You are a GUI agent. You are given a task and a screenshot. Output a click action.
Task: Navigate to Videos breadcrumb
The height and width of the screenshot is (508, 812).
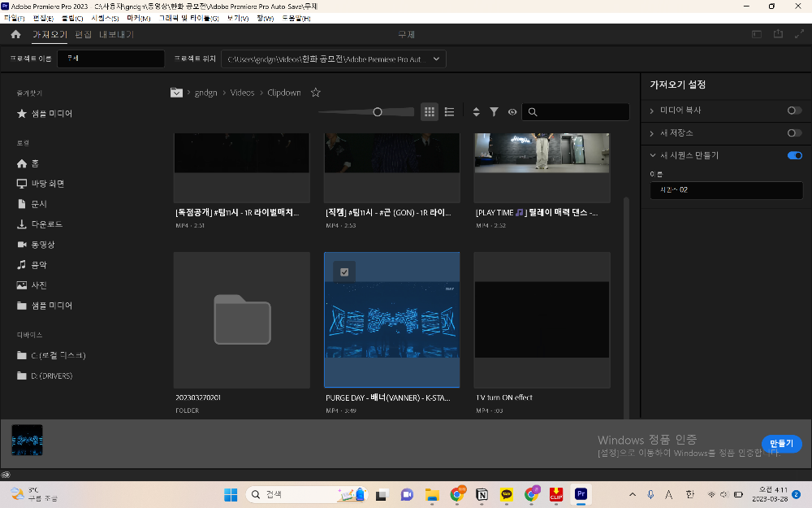pos(242,93)
